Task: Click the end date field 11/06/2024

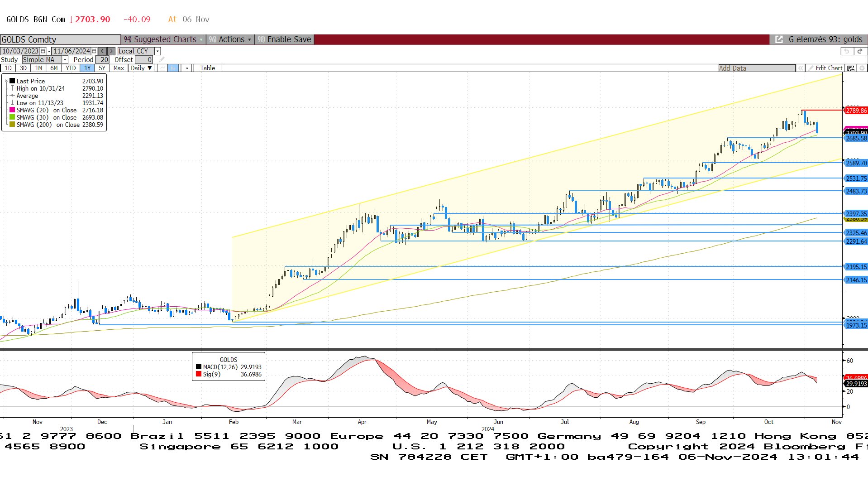Action: click(71, 51)
